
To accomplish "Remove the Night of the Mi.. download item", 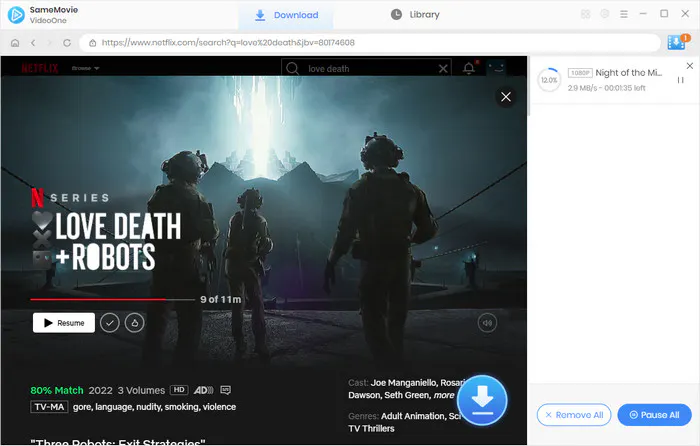I will pyautogui.click(x=690, y=66).
